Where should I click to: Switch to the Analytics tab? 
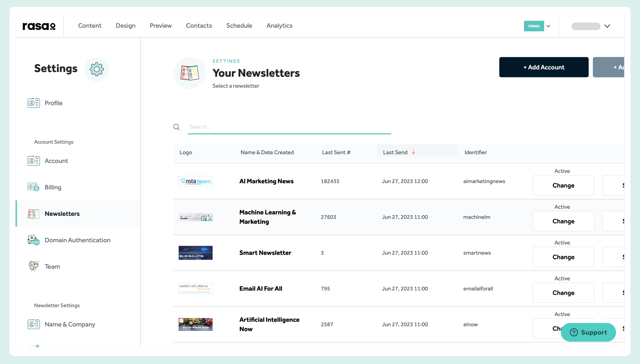[279, 26]
